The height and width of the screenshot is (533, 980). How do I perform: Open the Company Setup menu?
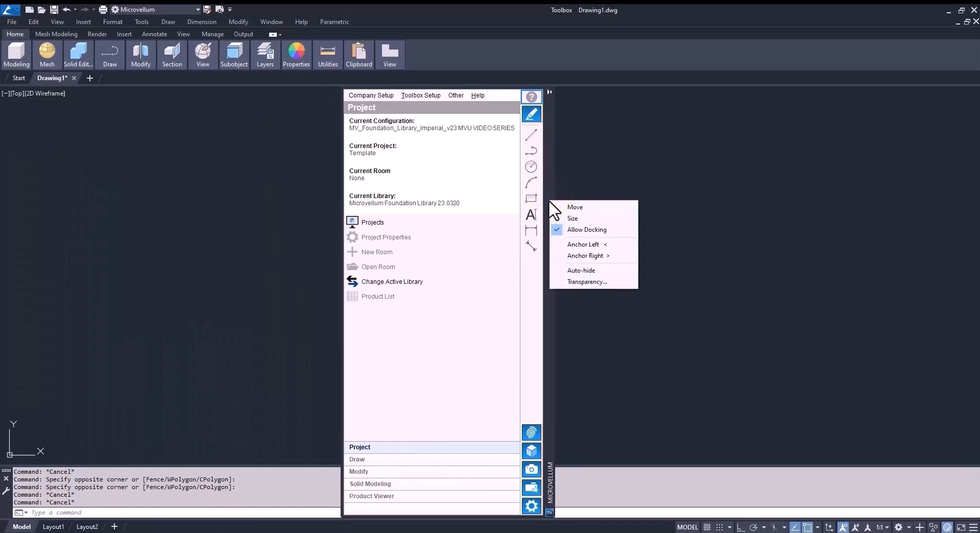point(371,95)
